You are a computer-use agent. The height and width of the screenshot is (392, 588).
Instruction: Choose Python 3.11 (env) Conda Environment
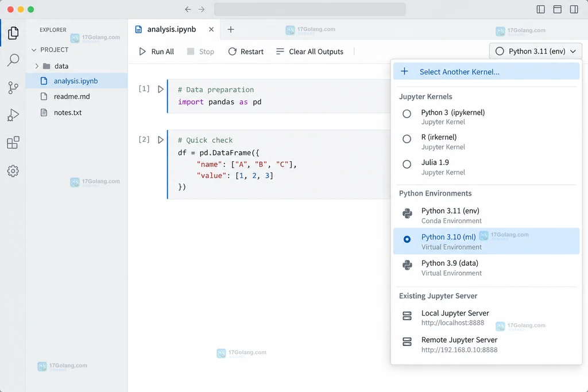coord(486,215)
